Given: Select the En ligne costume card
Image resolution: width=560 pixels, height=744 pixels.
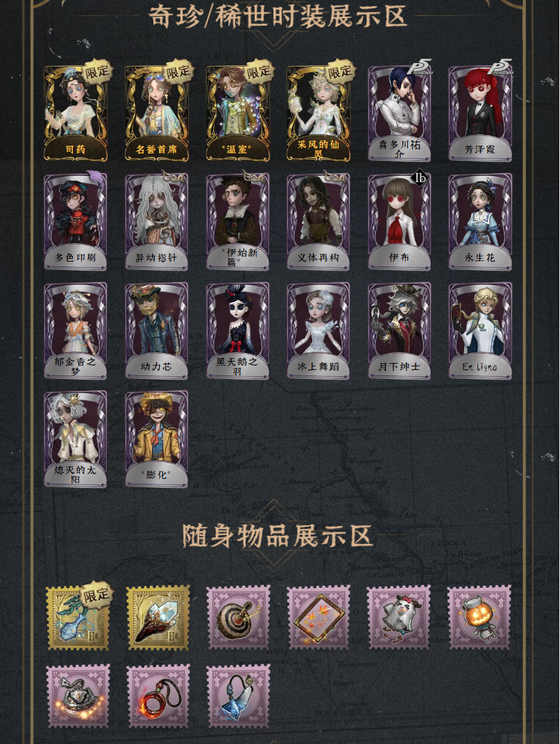Looking at the screenshot, I should click(x=480, y=331).
